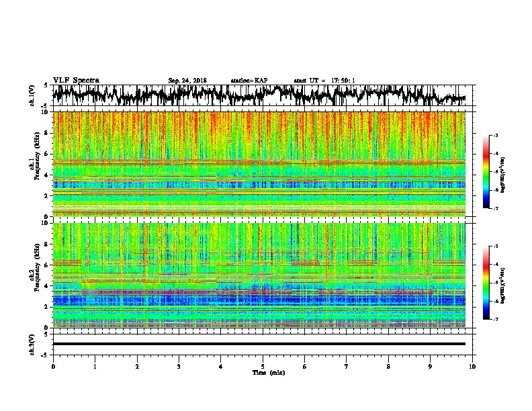Viewport: 532px width, 411px height.
Task: Click the ch.1 "Frequency (kHz)" axis label
Action: coord(37,156)
